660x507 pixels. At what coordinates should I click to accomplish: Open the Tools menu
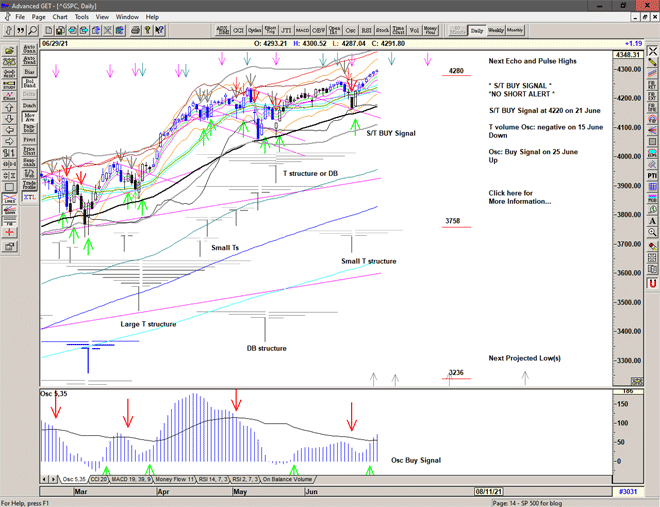click(82, 17)
